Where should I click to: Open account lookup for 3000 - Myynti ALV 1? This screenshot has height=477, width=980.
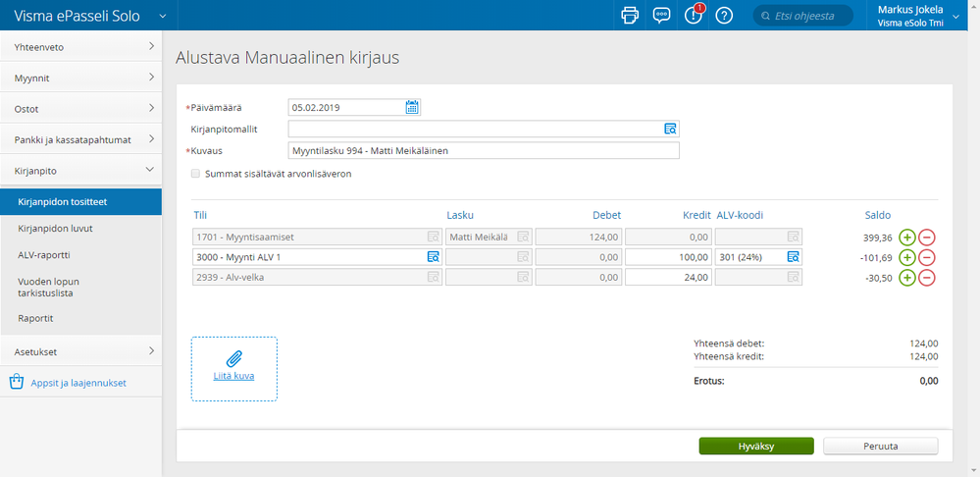tap(433, 257)
